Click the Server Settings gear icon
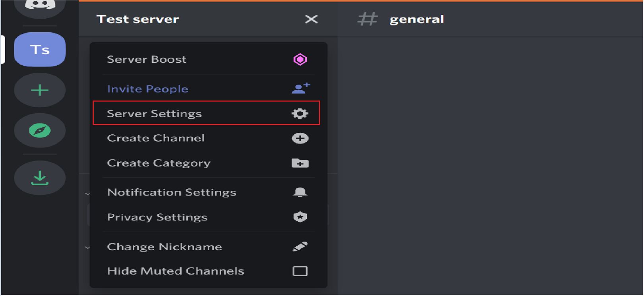The height and width of the screenshot is (296, 644). (300, 114)
